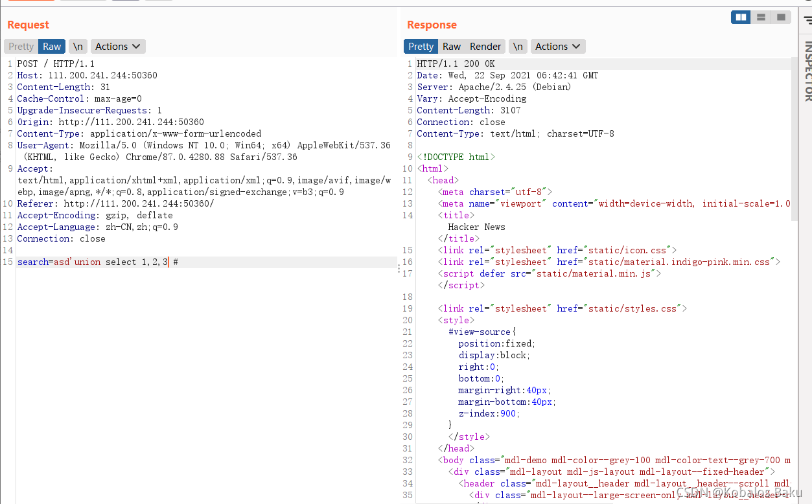
Task: Click the request Connection: close header
Action: pos(62,238)
